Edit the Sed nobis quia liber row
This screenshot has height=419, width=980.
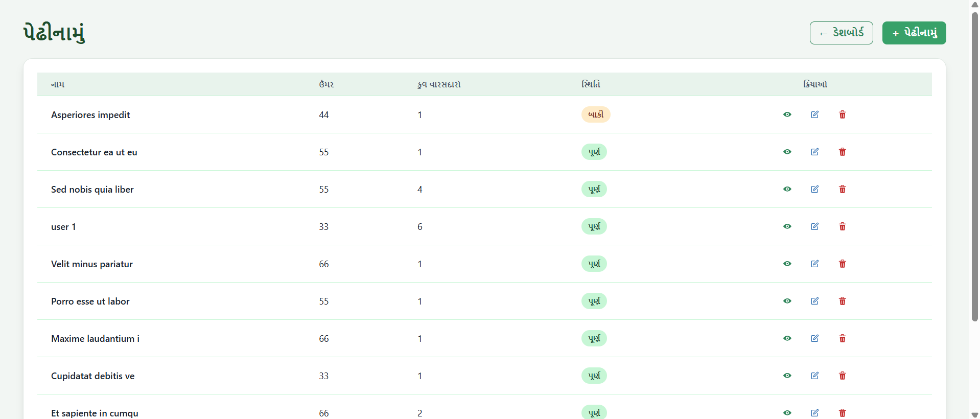click(814, 189)
